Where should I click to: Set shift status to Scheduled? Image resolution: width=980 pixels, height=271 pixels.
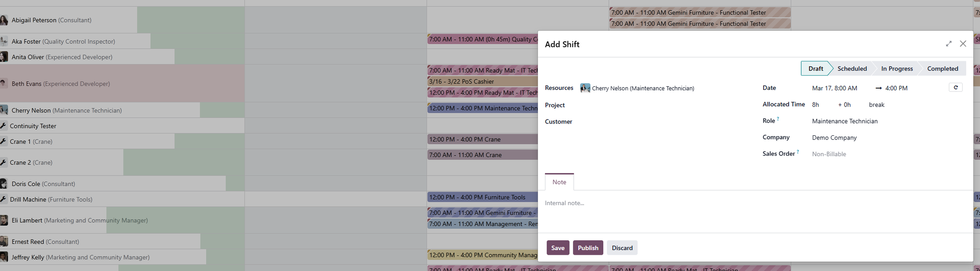pos(851,69)
